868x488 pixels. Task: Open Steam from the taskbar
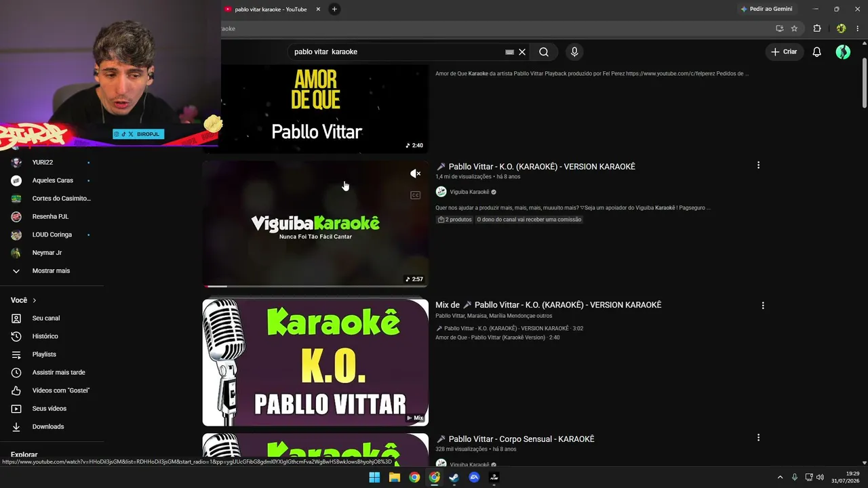point(454,477)
